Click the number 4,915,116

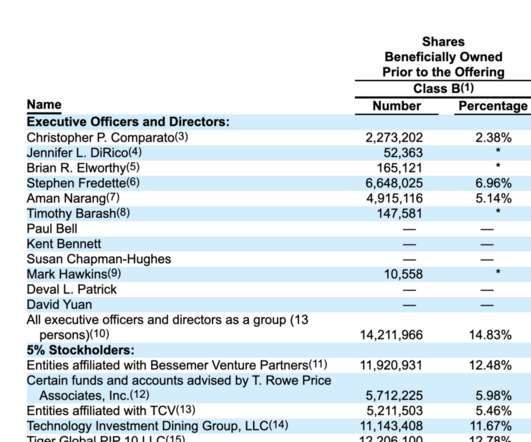click(x=395, y=198)
